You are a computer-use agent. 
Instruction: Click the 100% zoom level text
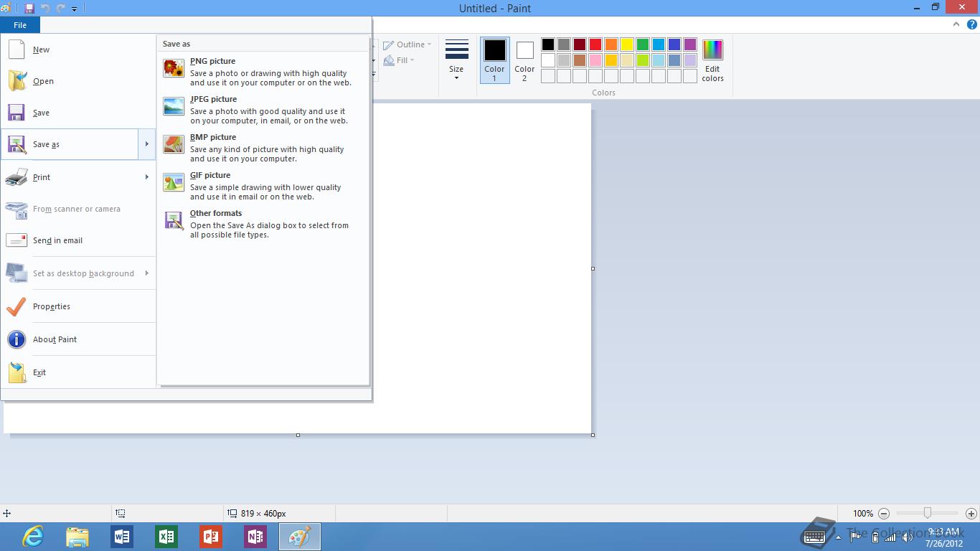click(x=863, y=514)
